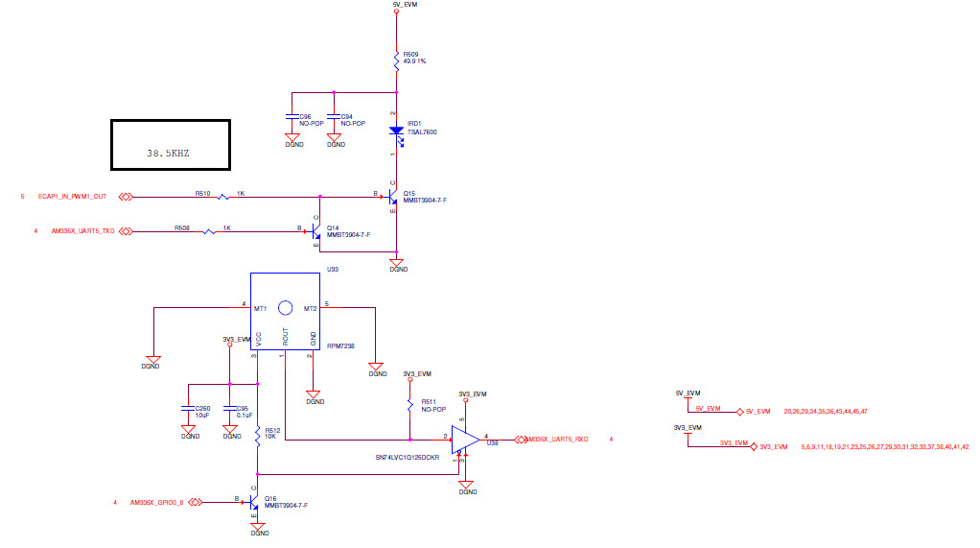Screen dimensions: 980x548
Task: Select the U38 buffer triangle symbol
Action: click(x=465, y=440)
